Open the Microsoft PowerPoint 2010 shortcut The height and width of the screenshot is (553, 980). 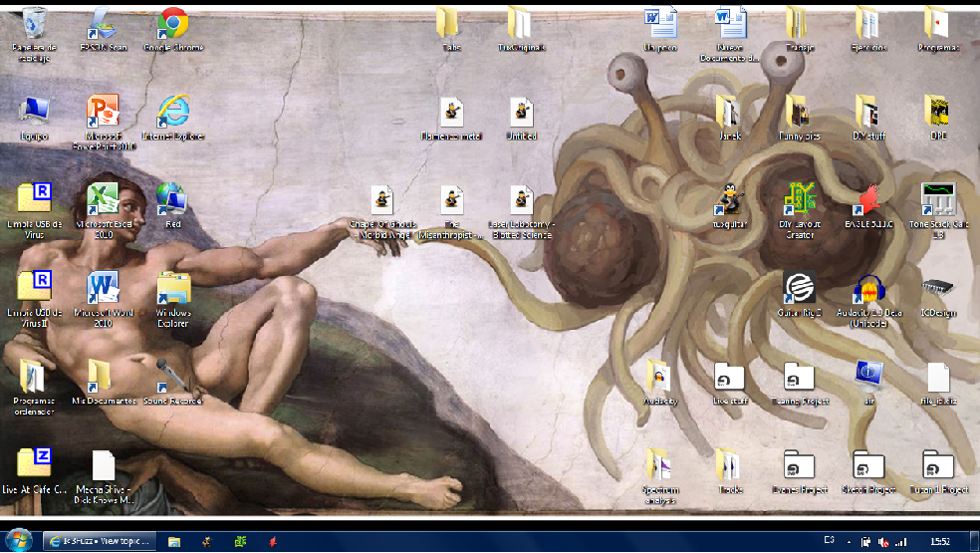103,113
